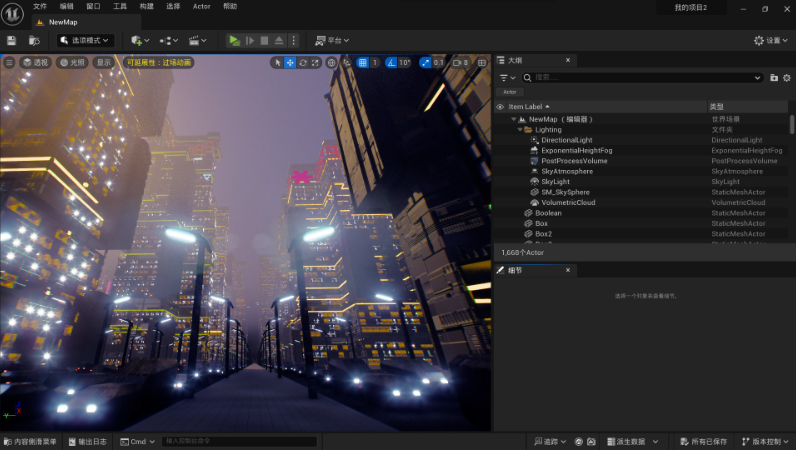This screenshot has width=796, height=450.
Task: Click the scalability warning label in viewport
Action: [158, 62]
